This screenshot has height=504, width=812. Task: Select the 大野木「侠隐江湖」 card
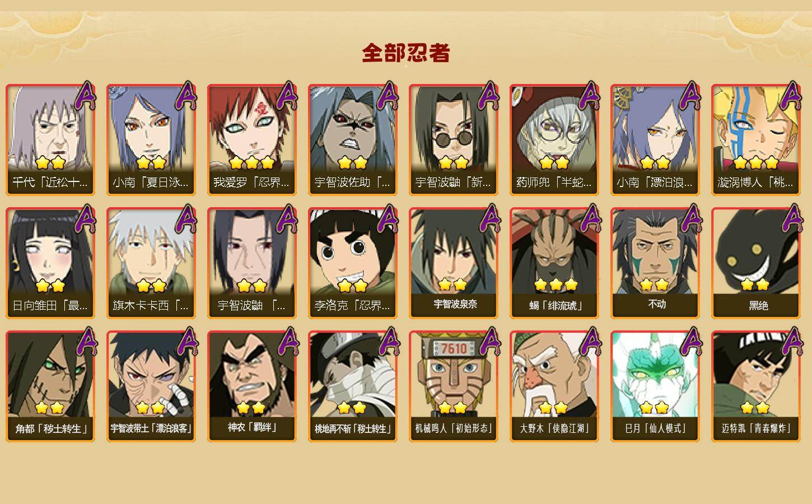pyautogui.click(x=554, y=386)
